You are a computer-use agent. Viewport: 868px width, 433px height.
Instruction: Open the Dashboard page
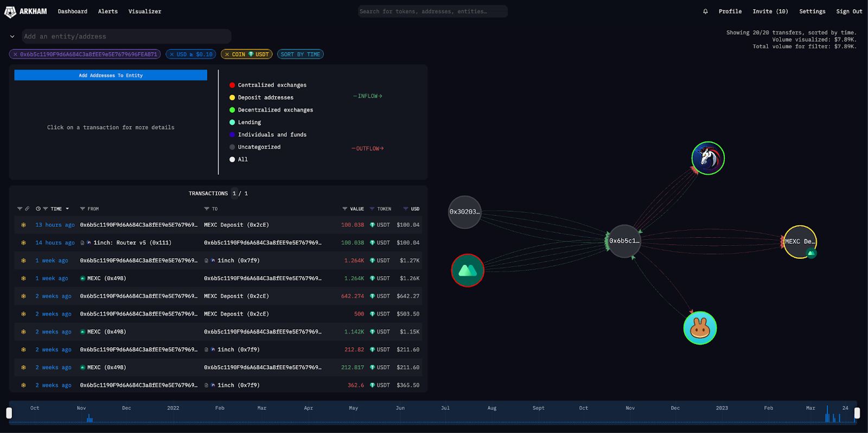point(73,11)
